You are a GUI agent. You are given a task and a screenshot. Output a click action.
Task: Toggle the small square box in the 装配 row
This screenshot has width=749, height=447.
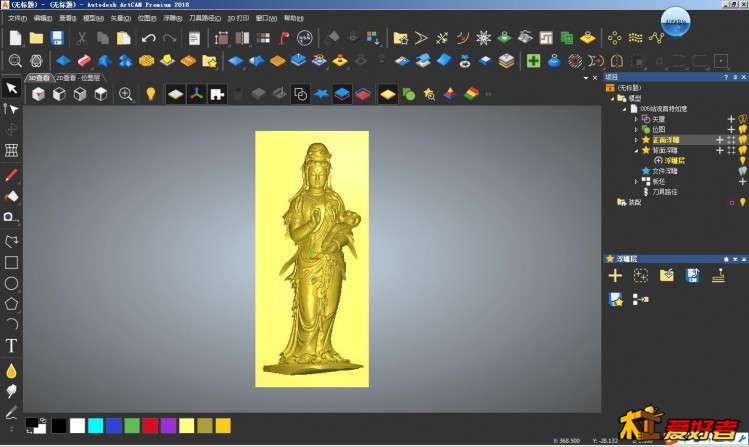point(732,202)
